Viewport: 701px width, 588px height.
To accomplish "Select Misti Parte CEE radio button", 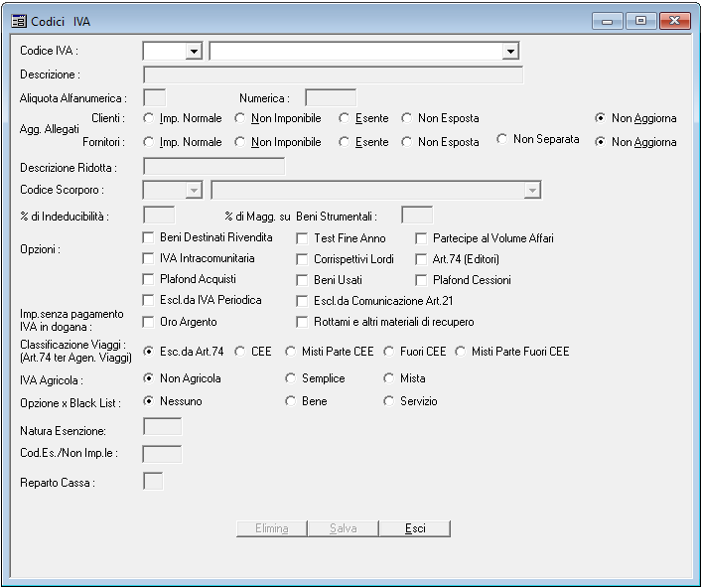I will pyautogui.click(x=290, y=352).
